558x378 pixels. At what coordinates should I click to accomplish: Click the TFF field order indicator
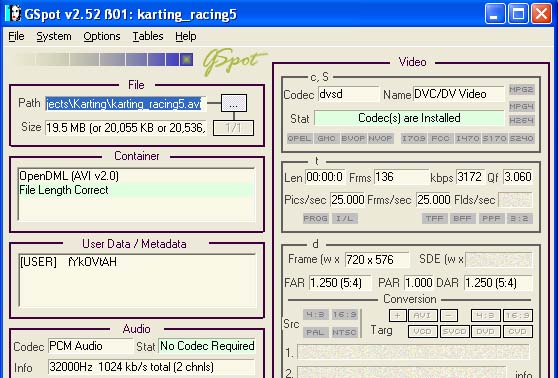coord(435,218)
